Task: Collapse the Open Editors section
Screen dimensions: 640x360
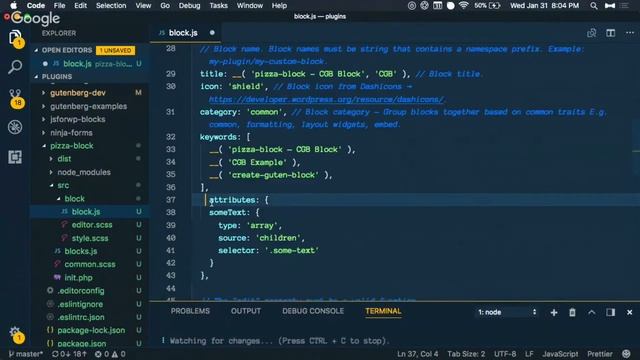Action: [x=67, y=50]
